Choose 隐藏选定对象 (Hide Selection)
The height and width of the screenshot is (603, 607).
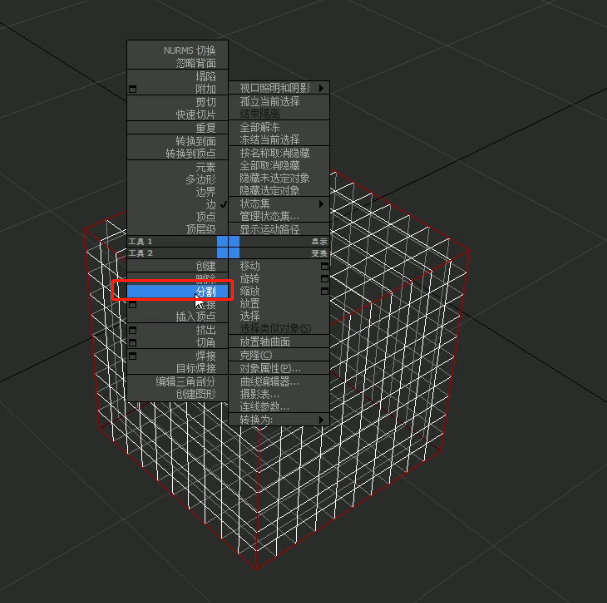(270, 190)
